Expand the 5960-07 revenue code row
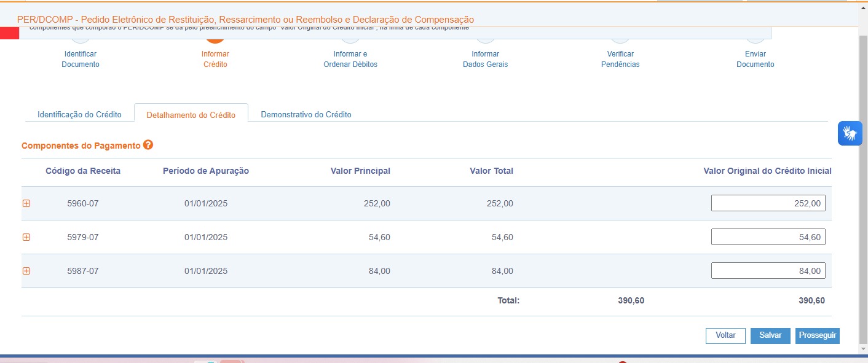Screen dimensions: 868x363 tap(26, 203)
